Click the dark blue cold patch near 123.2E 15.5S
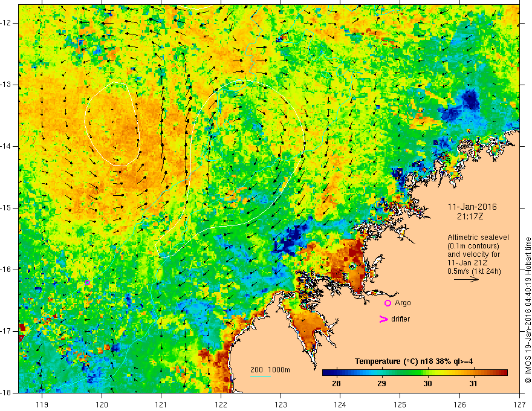Viewport: 532px width, 411px height. (x=292, y=238)
